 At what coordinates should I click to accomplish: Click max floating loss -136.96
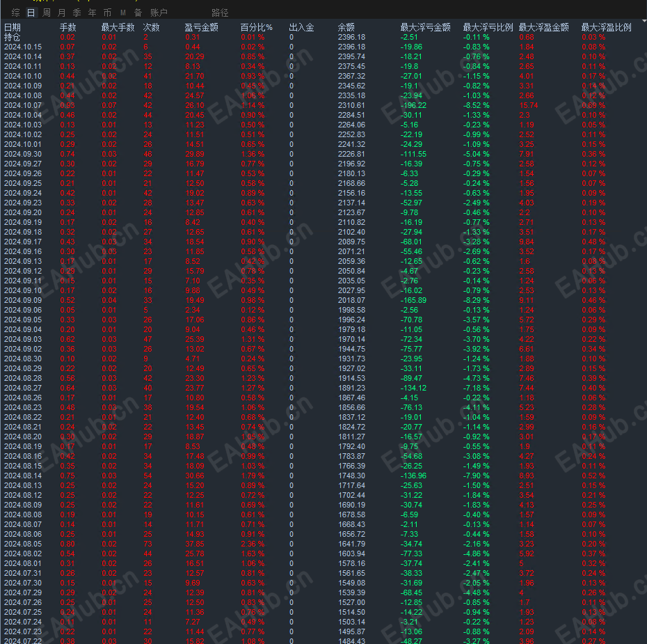click(413, 476)
